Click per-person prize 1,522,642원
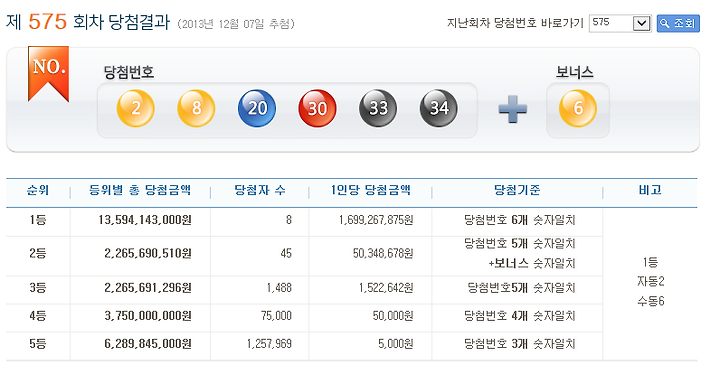The height and width of the screenshot is (365, 720). click(x=386, y=288)
